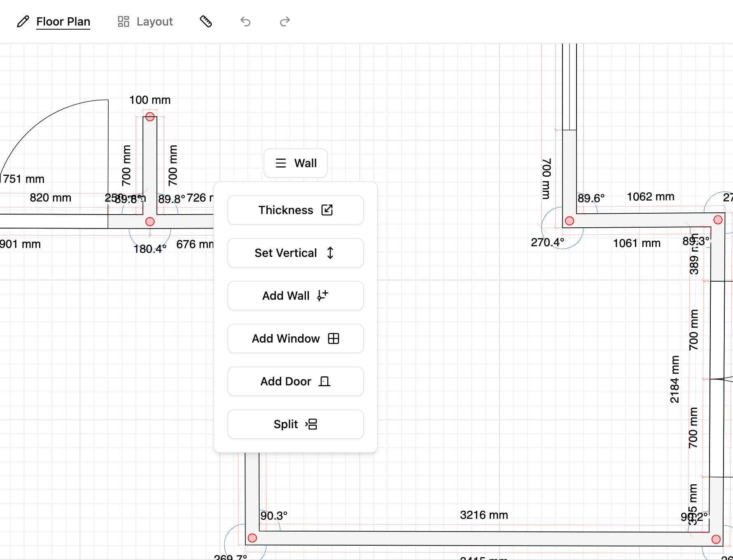
Task: Redo the last action
Action: click(285, 21)
